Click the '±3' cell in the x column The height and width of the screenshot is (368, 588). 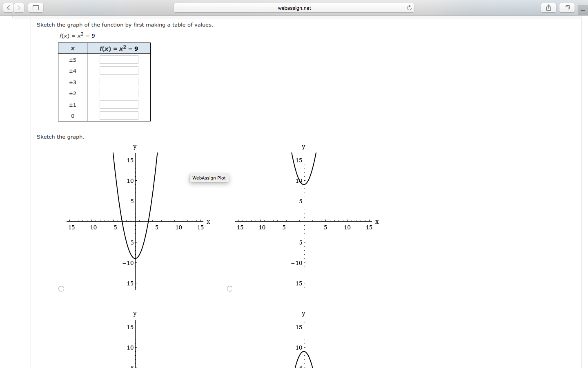point(73,82)
